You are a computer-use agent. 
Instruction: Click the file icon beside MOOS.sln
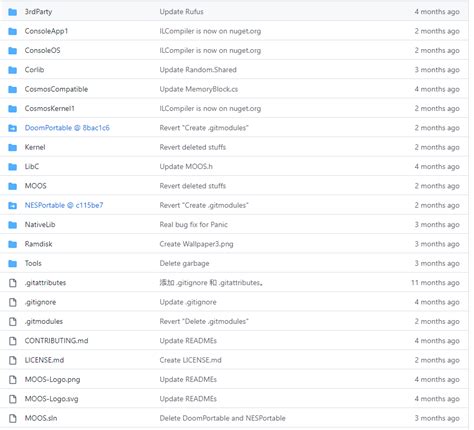pyautogui.click(x=13, y=418)
